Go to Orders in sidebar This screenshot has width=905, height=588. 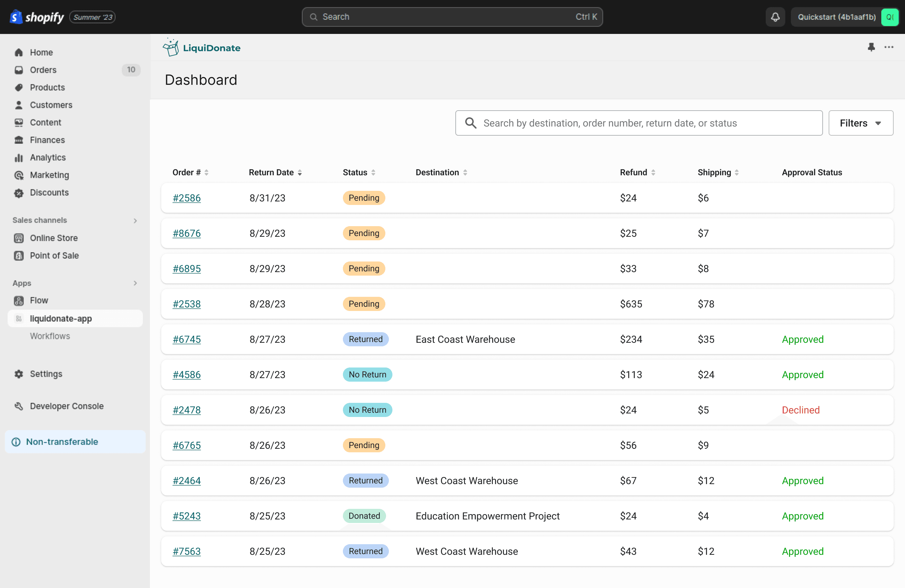(x=43, y=70)
